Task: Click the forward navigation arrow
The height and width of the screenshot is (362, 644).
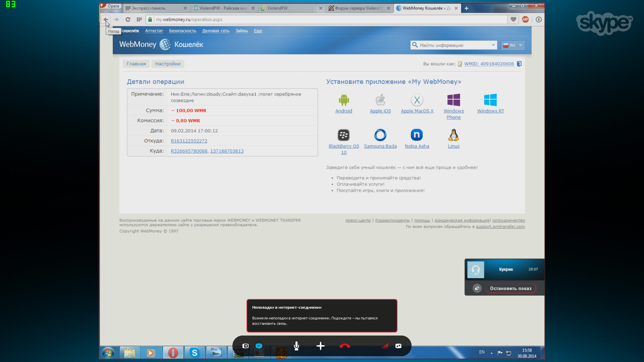Action: [116, 19]
